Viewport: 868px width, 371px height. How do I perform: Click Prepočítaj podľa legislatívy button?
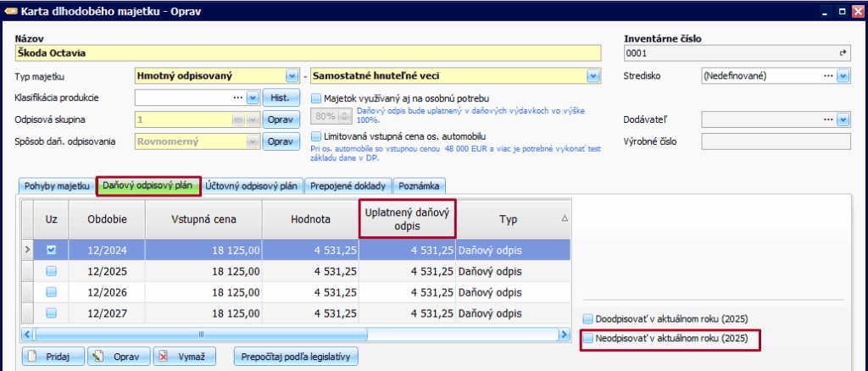297,356
